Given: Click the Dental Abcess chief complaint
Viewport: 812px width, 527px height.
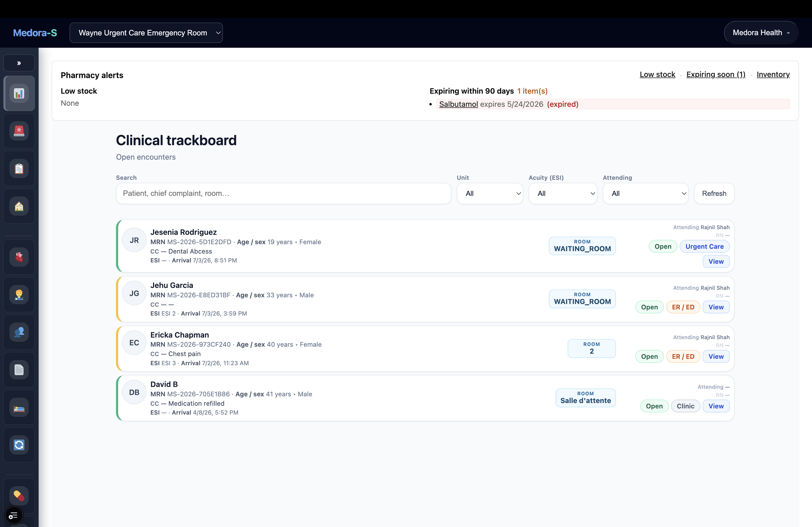Looking at the screenshot, I should click(x=190, y=251).
